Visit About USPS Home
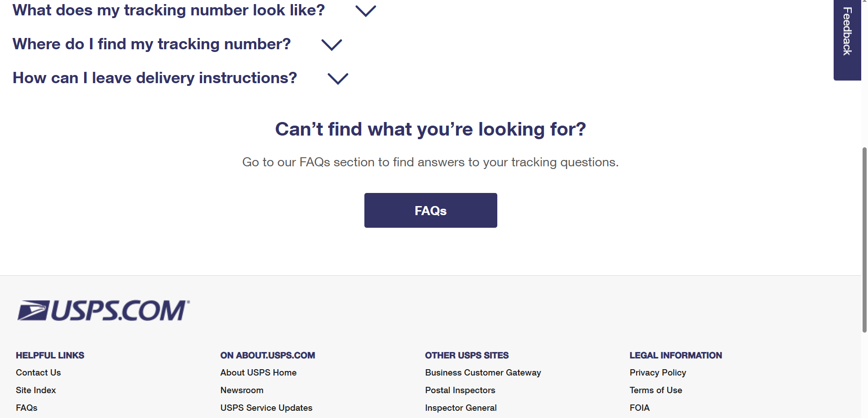 pos(258,372)
